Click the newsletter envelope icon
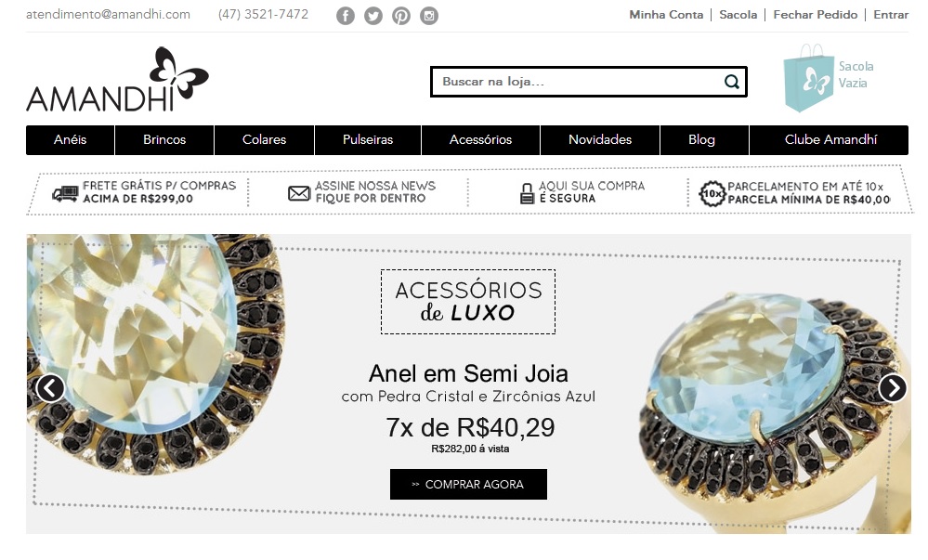Viewport: 928px width, 560px height. click(x=299, y=193)
